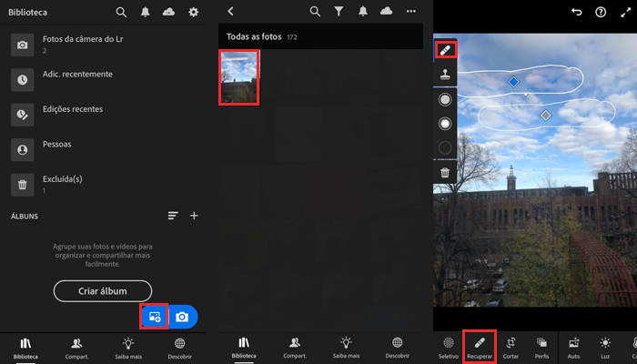Switch to the clone stamp tool
Image resolution: width=637 pixels, height=364 pixels.
tap(446, 75)
